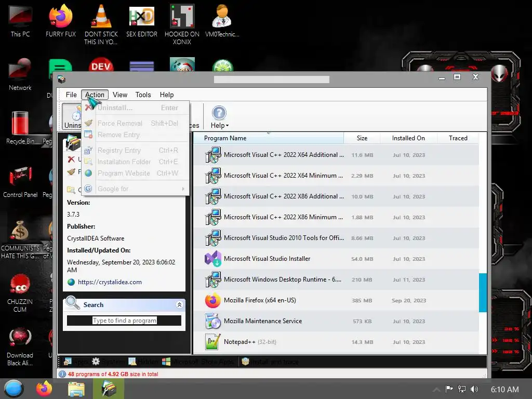Open the Control Panel desktop icon
The image size is (532, 399).
tap(20, 181)
